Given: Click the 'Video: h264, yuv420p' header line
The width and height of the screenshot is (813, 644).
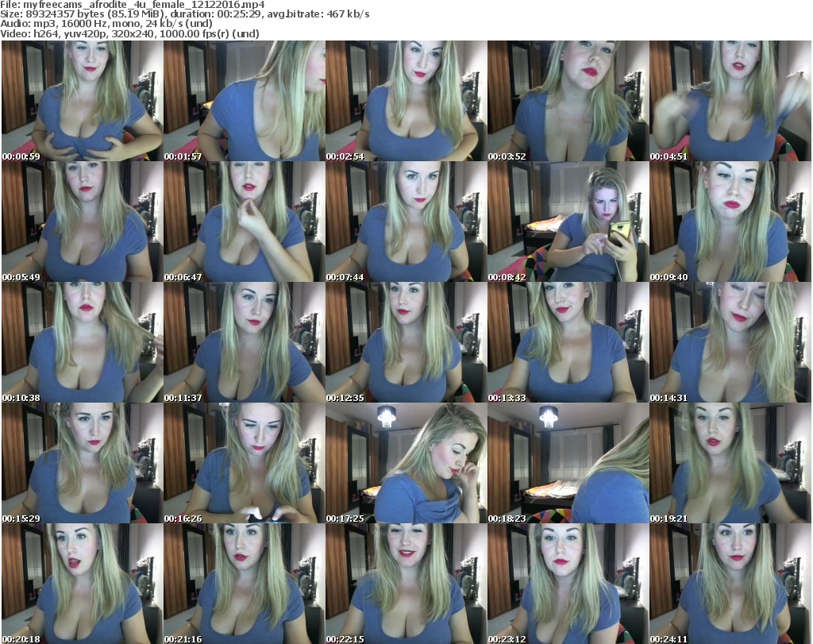Looking at the screenshot, I should [x=129, y=33].
